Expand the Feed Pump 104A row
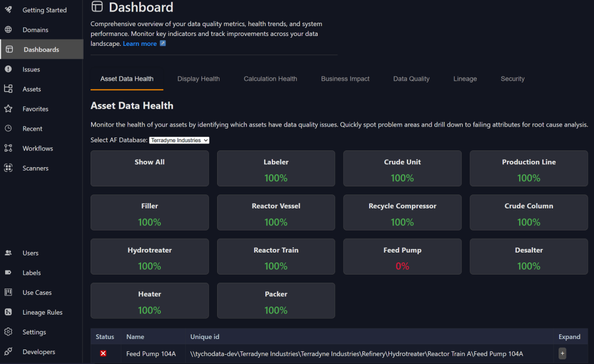 [x=562, y=353]
